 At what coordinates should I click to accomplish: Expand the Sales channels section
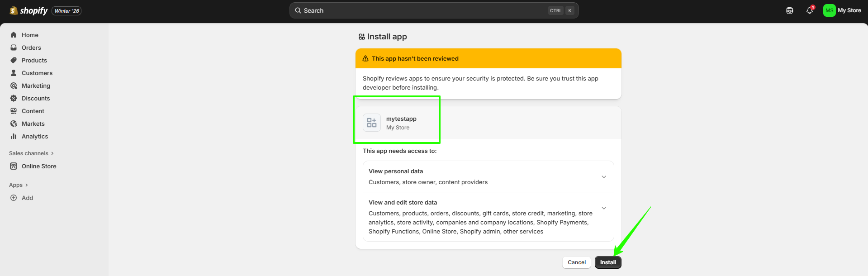point(31,153)
